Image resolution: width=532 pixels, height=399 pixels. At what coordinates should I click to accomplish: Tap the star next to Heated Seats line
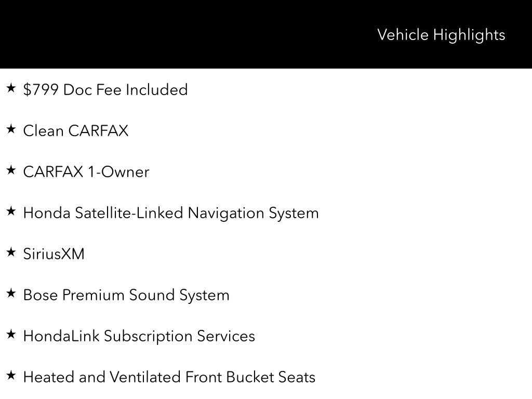coord(11,376)
